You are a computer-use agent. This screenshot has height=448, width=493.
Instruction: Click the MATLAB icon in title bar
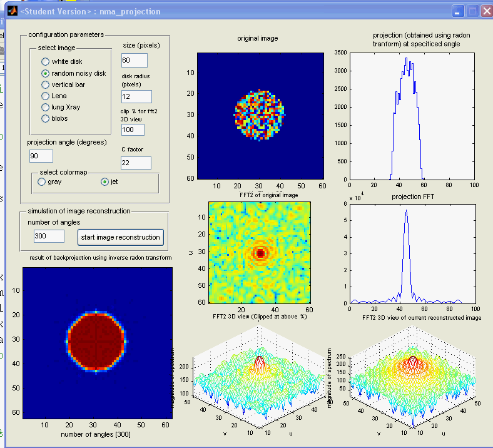11,11
